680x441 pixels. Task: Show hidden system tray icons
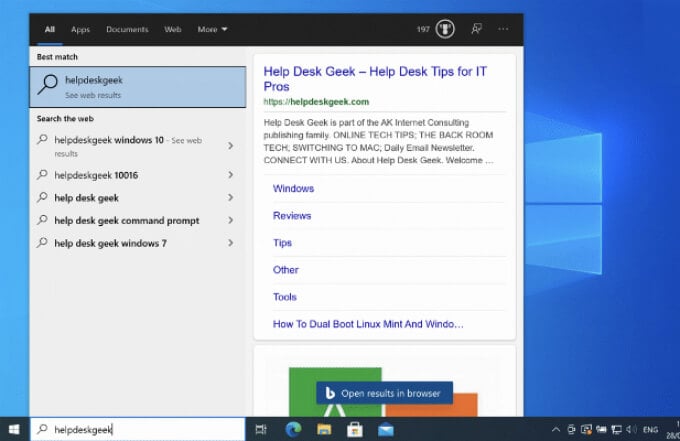coord(557,429)
